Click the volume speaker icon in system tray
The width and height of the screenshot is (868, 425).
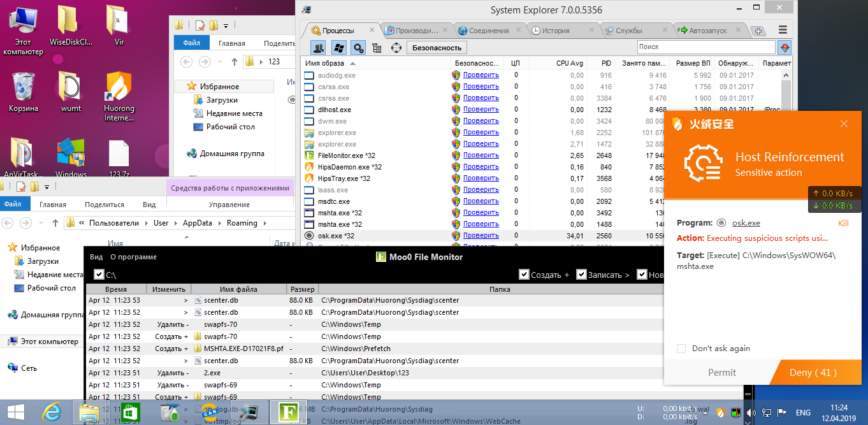(752, 413)
